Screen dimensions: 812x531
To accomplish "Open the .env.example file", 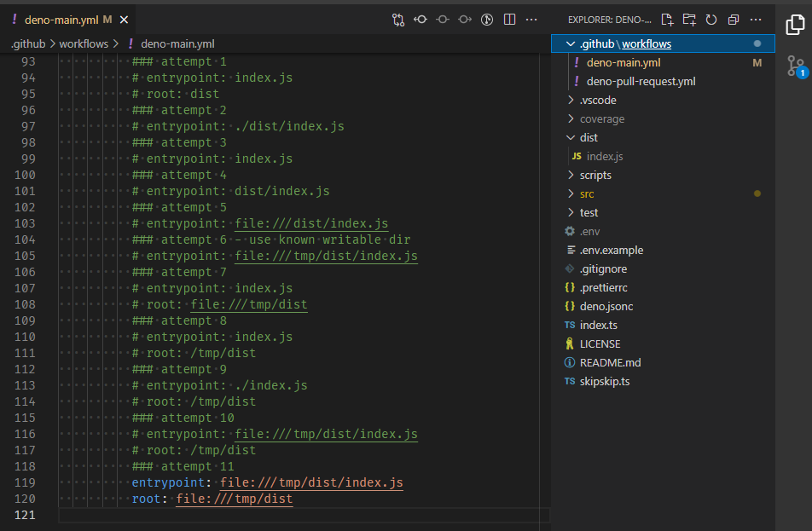I will 663,250.
